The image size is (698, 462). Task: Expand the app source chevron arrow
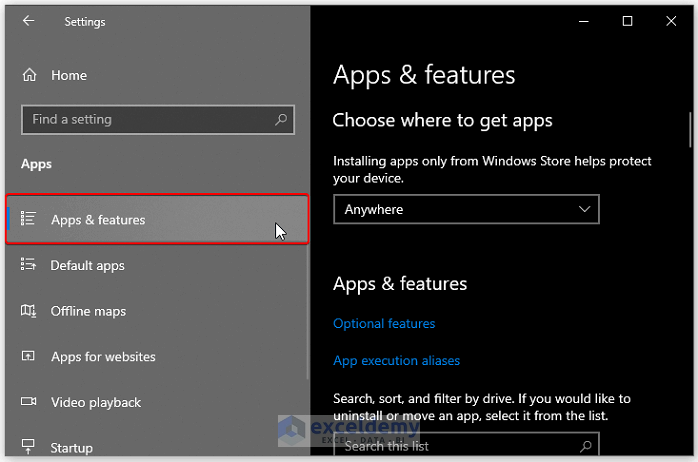585,209
